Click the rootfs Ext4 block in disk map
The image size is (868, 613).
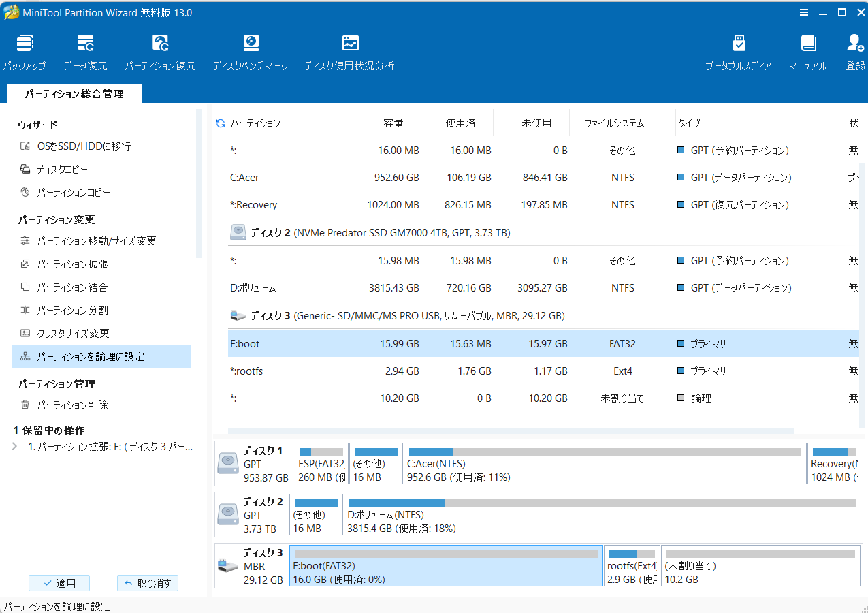[x=632, y=565]
